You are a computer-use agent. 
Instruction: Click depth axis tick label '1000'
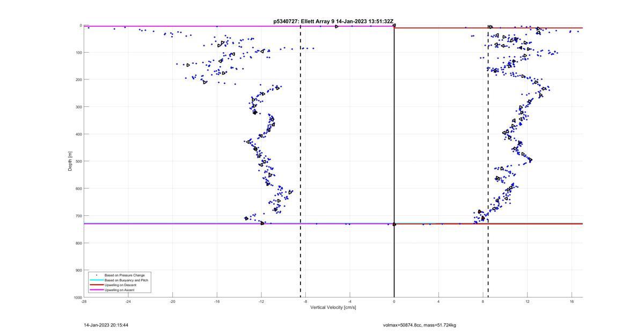pos(77,297)
